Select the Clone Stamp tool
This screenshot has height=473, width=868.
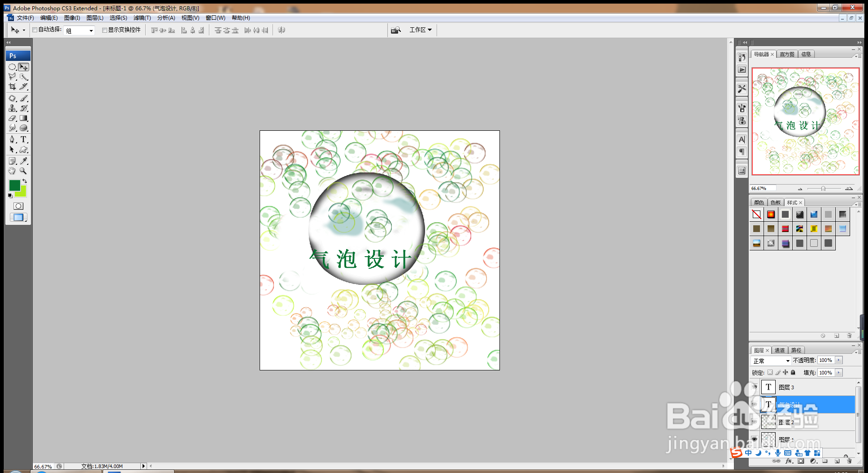coord(13,108)
